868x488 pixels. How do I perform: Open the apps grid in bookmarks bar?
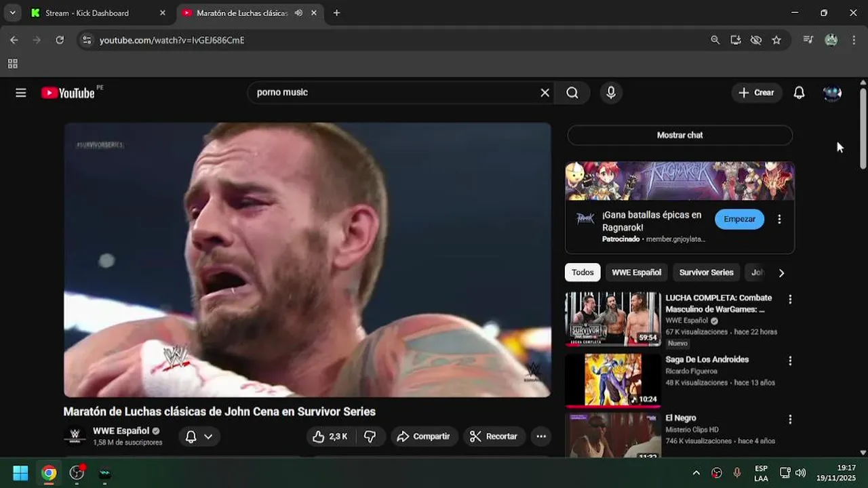pos(12,64)
